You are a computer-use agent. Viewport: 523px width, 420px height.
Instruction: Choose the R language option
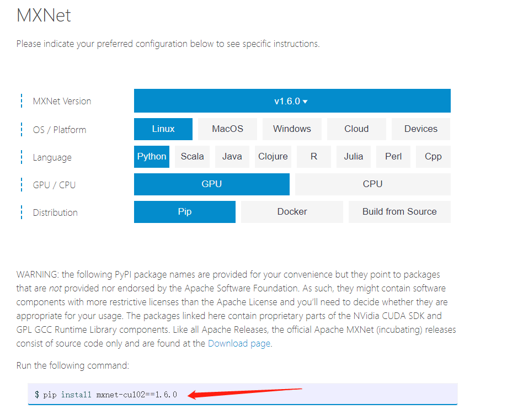click(314, 156)
